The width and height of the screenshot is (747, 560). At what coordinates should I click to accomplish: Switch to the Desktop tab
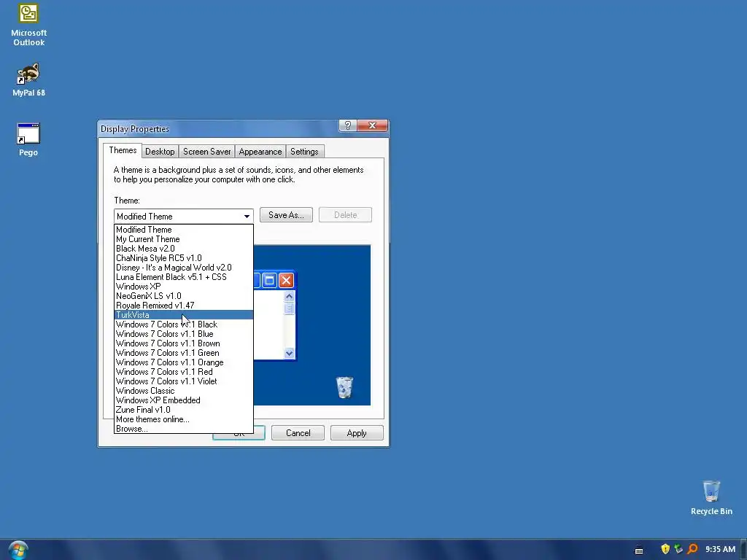(160, 152)
